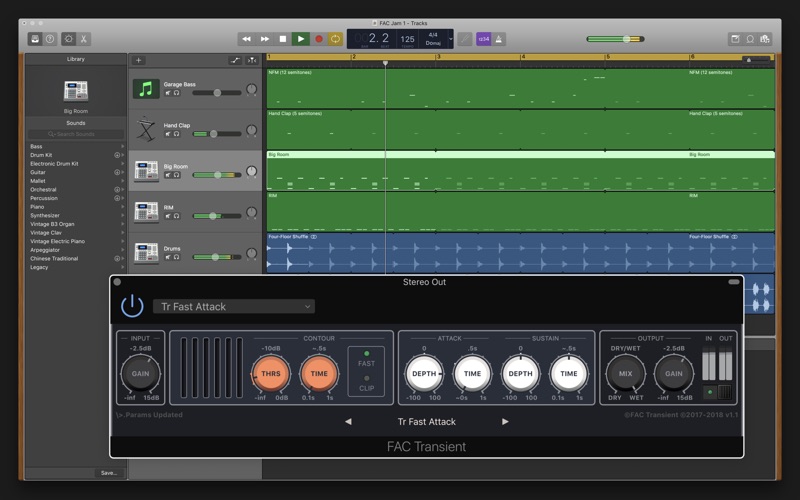Select the Drums track drum machine icon
This screenshot has width=800, height=500.
tap(146, 253)
